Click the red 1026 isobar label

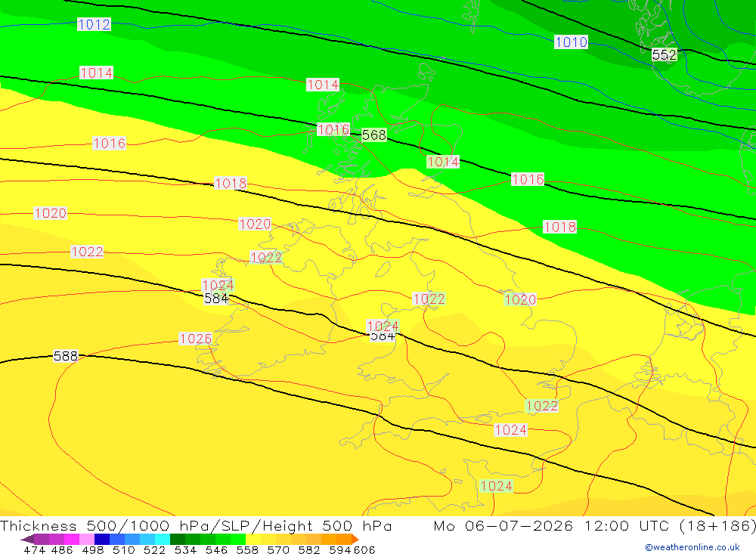point(195,339)
